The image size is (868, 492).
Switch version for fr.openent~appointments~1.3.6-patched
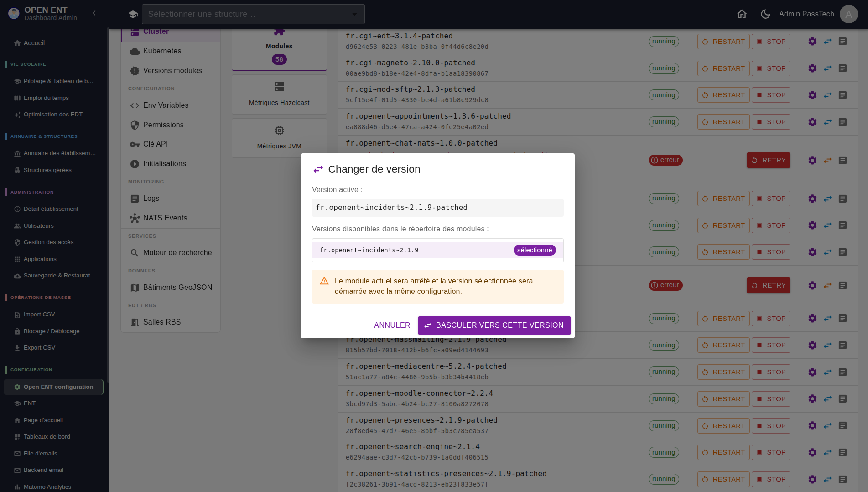(827, 122)
